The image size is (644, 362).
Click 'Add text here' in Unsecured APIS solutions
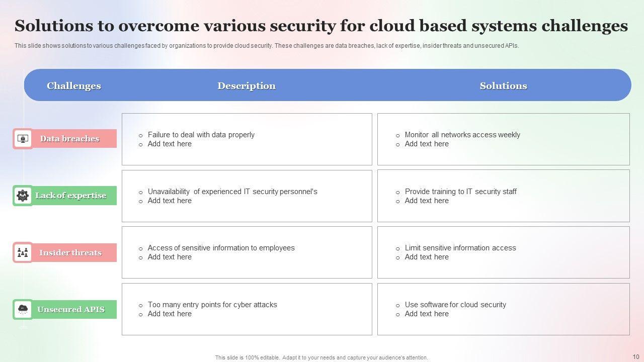pyautogui.click(x=427, y=314)
